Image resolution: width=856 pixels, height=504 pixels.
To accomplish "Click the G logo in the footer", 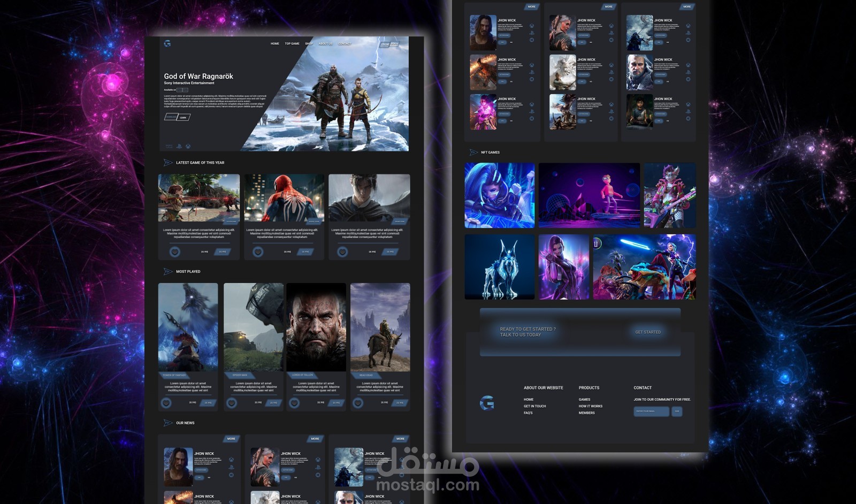I will [x=487, y=403].
